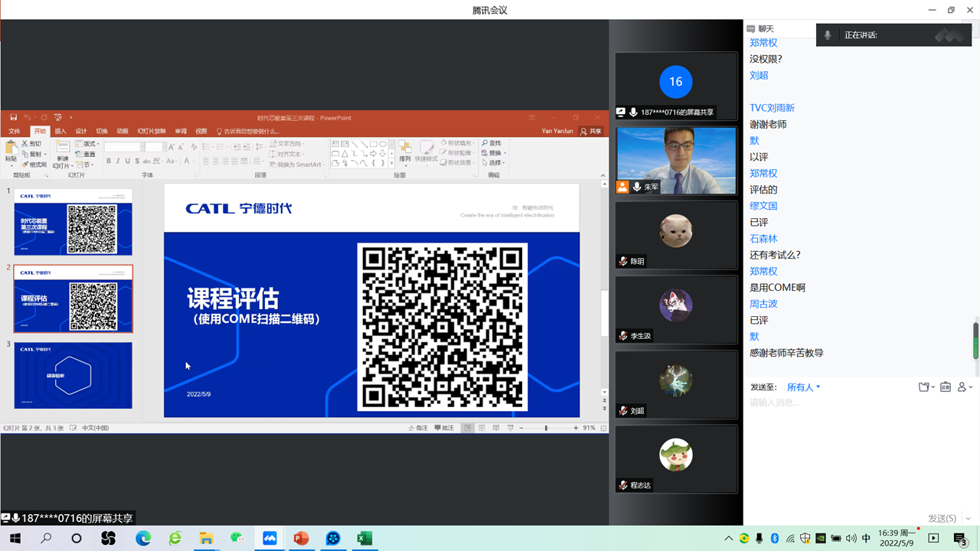Click the zoom slider in PowerPoint status bar

[x=546, y=428]
